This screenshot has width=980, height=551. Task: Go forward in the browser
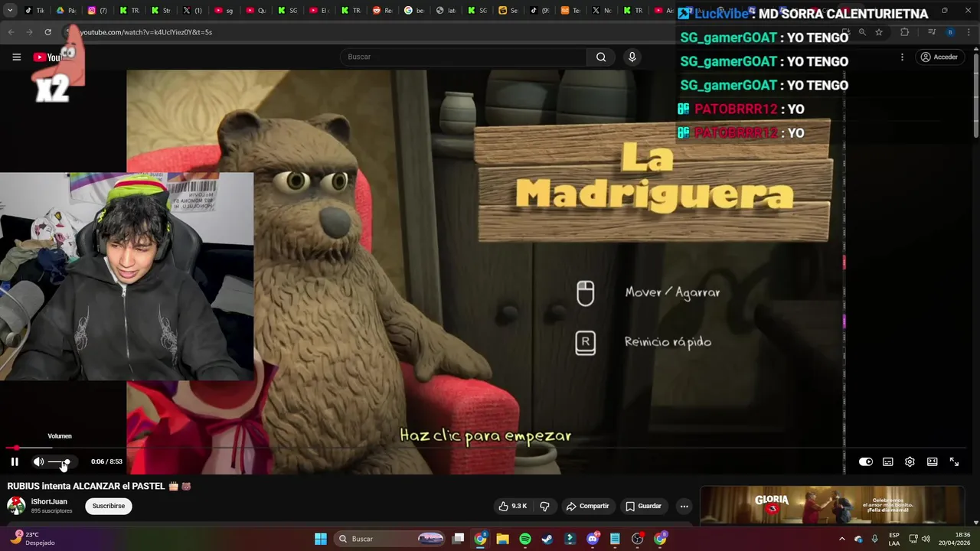[29, 32]
